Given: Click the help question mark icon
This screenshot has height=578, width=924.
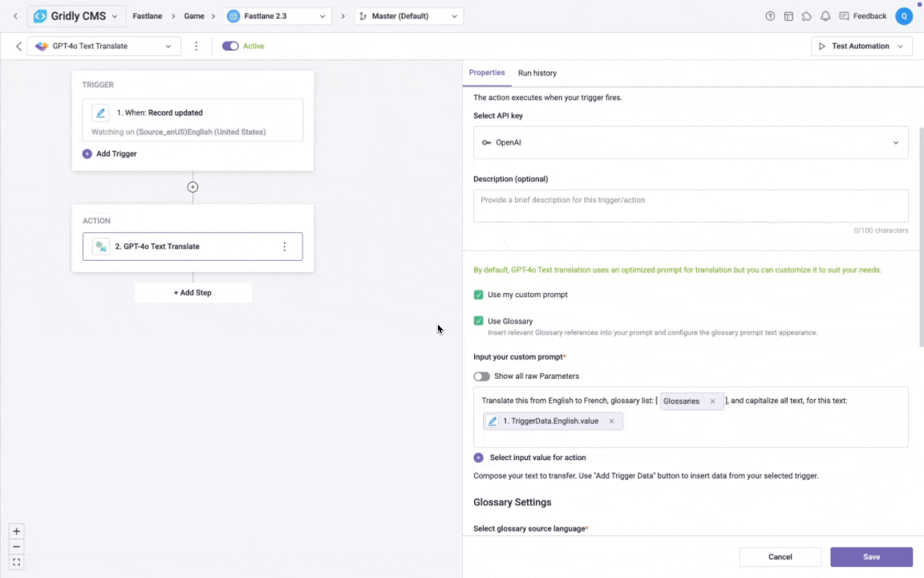Looking at the screenshot, I should pyautogui.click(x=770, y=16).
